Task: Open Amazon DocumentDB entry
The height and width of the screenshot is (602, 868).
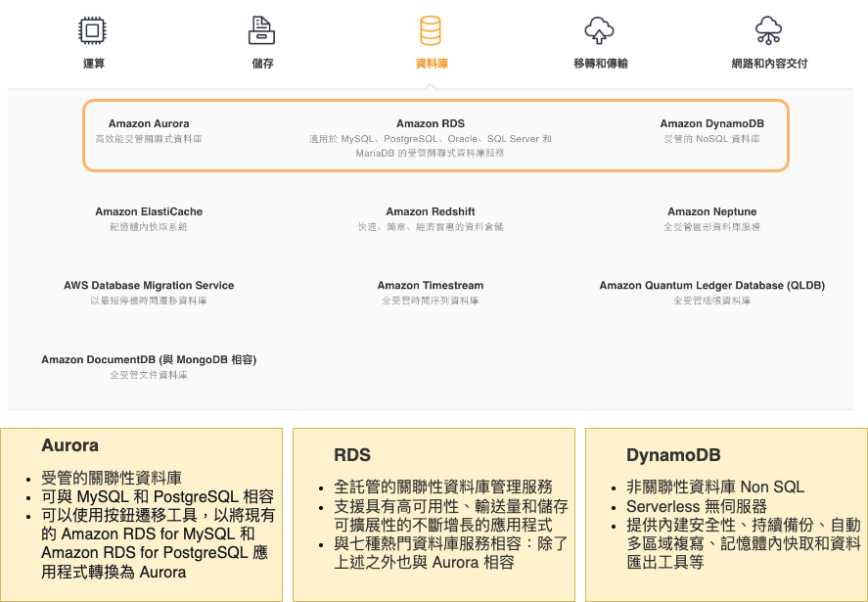Action: point(147,359)
